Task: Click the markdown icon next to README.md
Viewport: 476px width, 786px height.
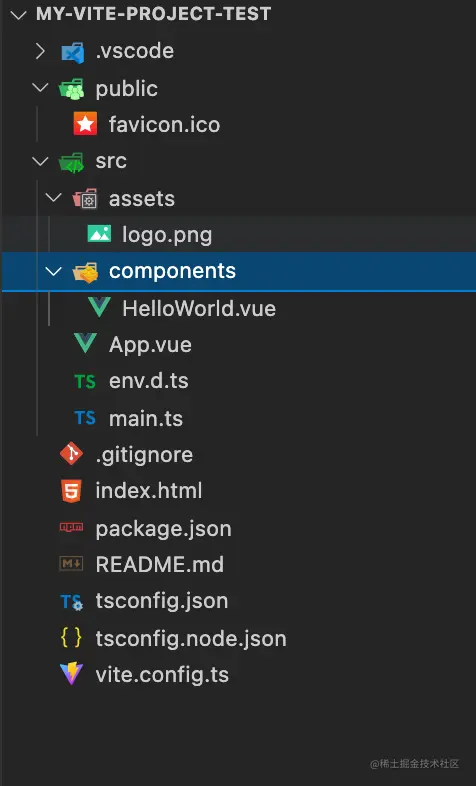Action: click(x=71, y=564)
